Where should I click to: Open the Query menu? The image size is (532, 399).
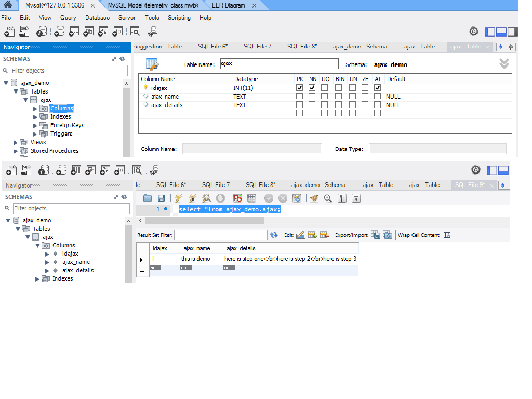click(x=68, y=17)
